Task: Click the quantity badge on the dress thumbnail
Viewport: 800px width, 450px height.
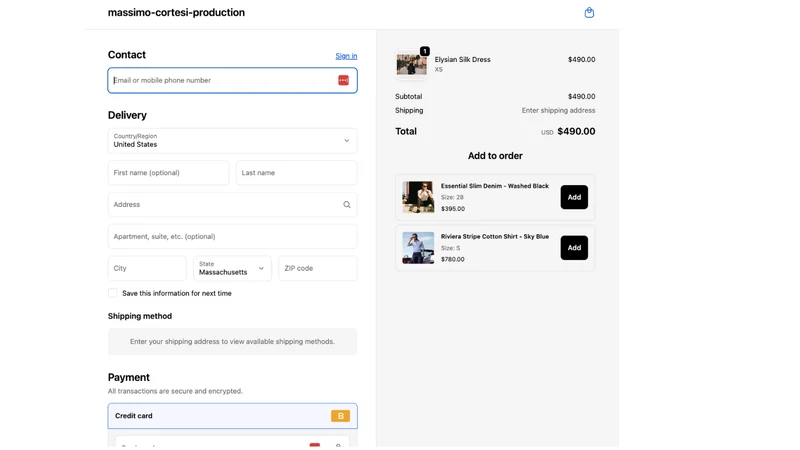Action: point(424,51)
